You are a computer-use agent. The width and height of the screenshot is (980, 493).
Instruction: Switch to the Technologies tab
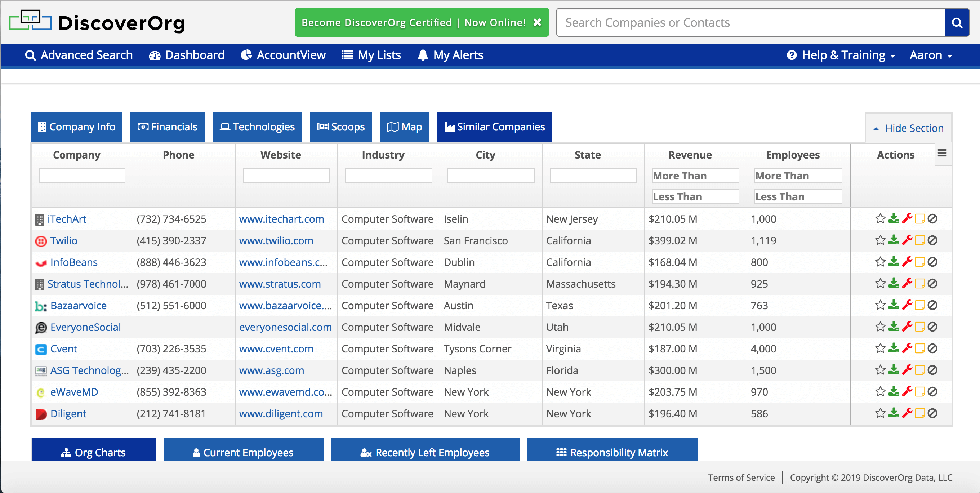tap(257, 127)
